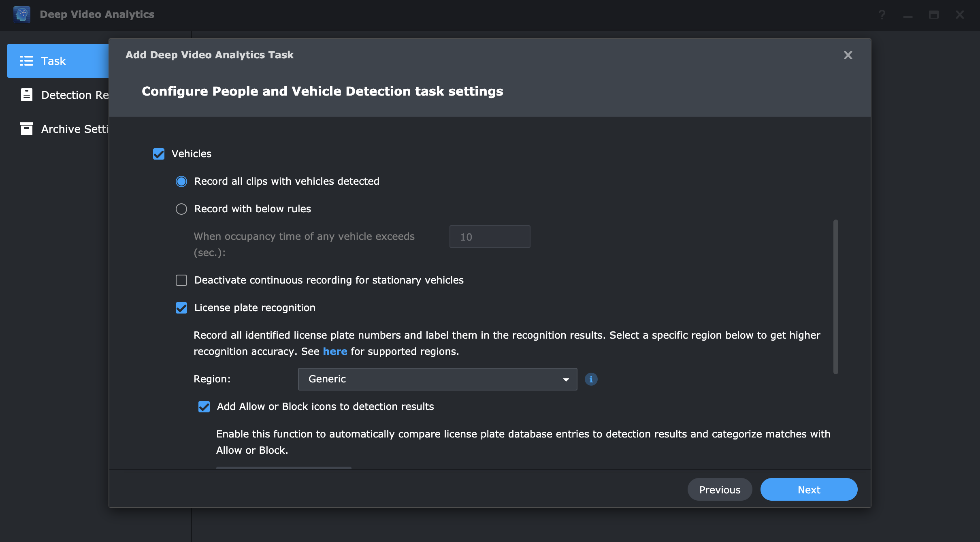Open the 'here' supported regions link
The height and width of the screenshot is (542, 980).
tap(335, 351)
